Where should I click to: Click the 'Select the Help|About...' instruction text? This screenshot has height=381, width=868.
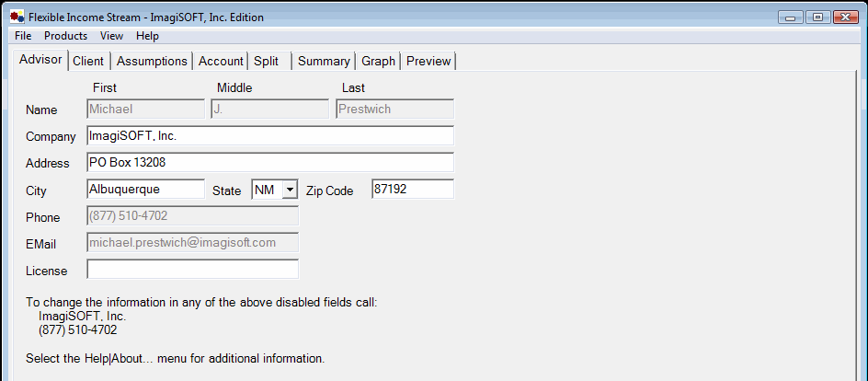pos(175,358)
